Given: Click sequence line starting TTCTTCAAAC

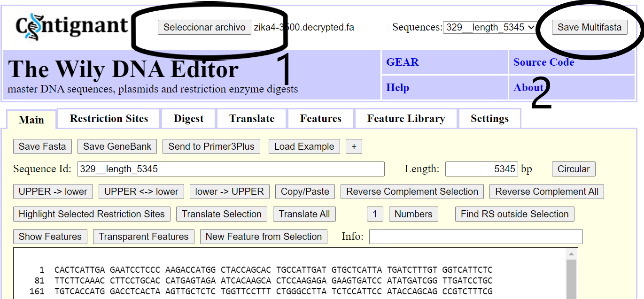Looking at the screenshot, I should tap(273, 281).
